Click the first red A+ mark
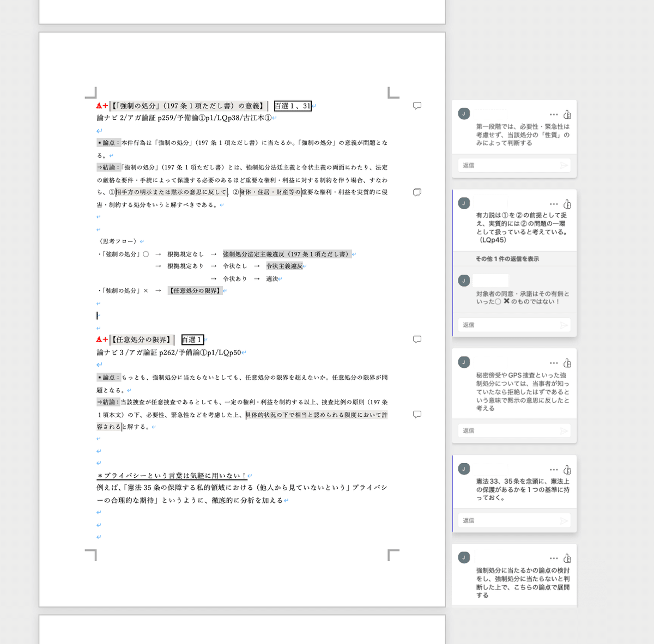 [102, 106]
